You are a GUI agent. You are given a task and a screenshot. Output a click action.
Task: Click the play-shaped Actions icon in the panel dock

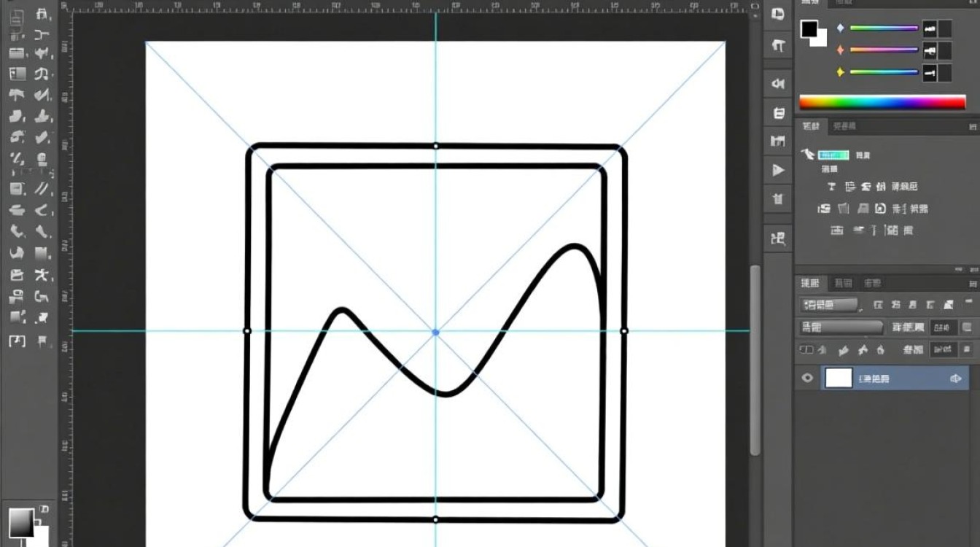[778, 170]
